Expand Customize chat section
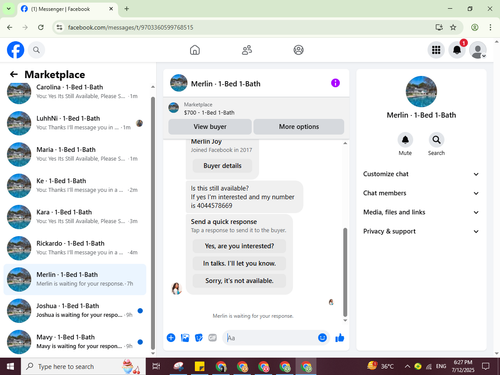Image resolution: width=500 pixels, height=375 pixels. (421, 174)
